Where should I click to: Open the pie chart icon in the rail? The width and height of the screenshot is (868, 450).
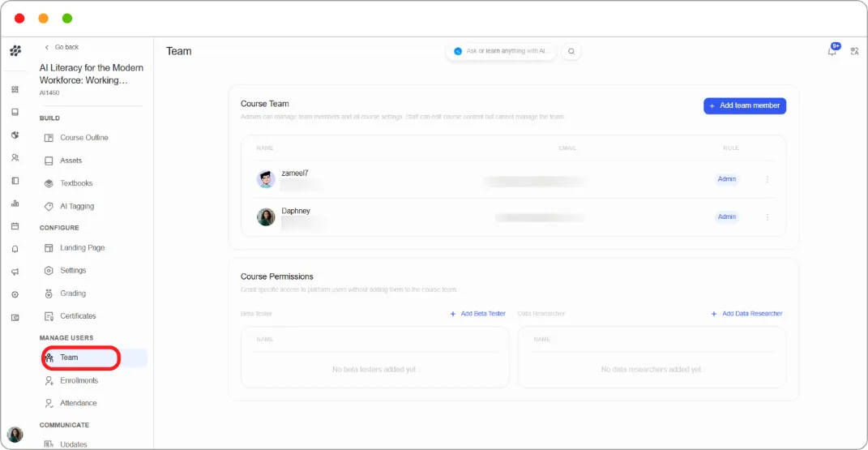point(15,135)
